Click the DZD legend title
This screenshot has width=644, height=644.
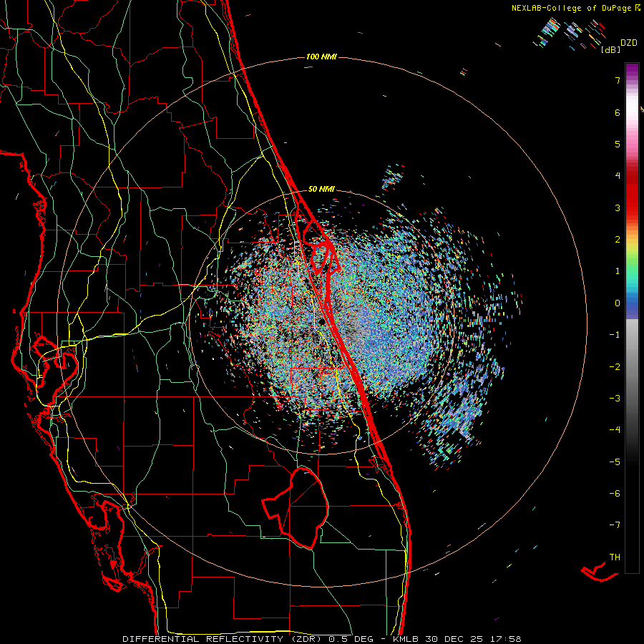pos(629,43)
